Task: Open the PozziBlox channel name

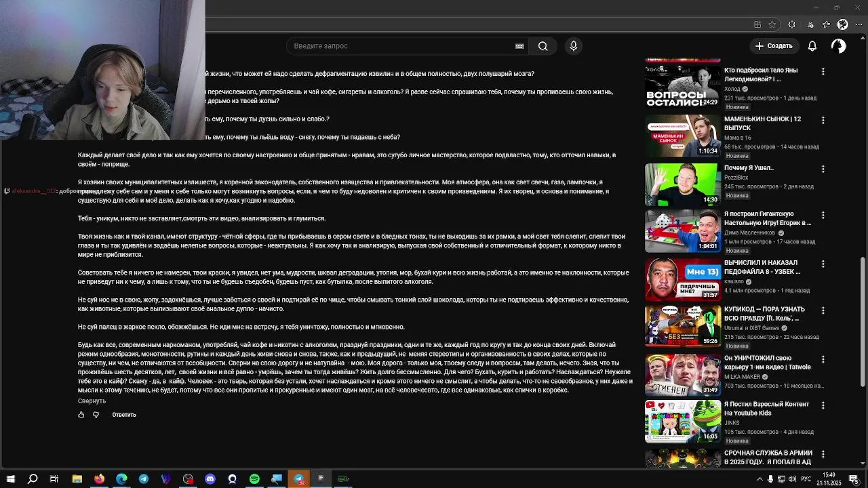Action: (736, 178)
